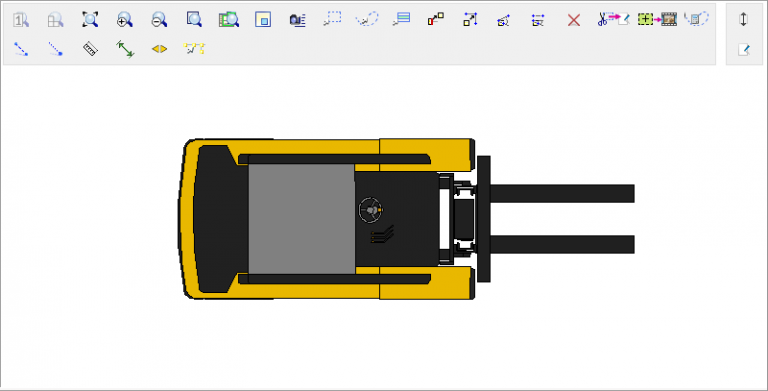Viewport: 768px width, 391px height.
Task: Click the blue-dotted align lines icon
Action: 538,20
